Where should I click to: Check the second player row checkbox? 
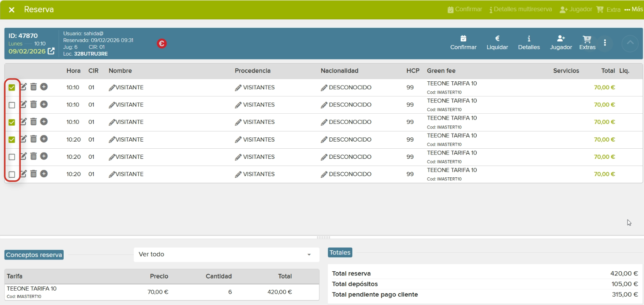pos(12,105)
